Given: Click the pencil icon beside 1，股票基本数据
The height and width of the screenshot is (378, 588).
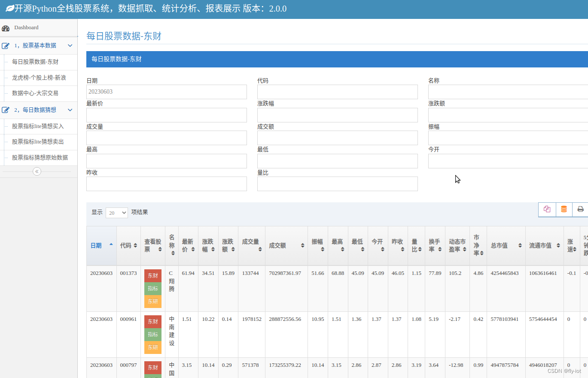Looking at the screenshot, I should tap(5, 46).
